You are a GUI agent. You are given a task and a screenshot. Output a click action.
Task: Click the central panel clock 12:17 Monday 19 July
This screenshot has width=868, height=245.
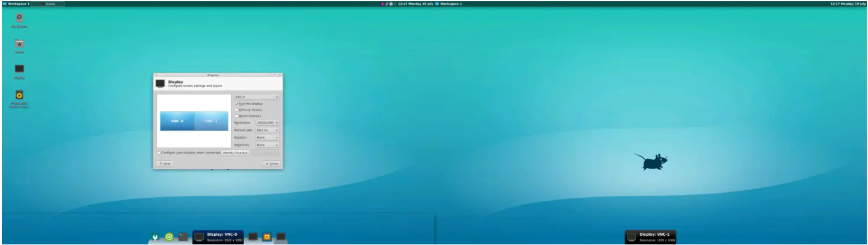[x=416, y=4]
